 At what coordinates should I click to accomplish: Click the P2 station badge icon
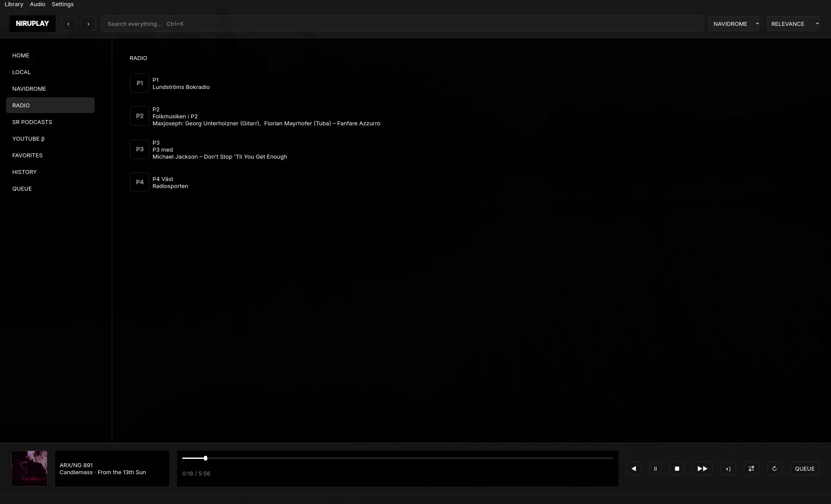[x=139, y=116]
